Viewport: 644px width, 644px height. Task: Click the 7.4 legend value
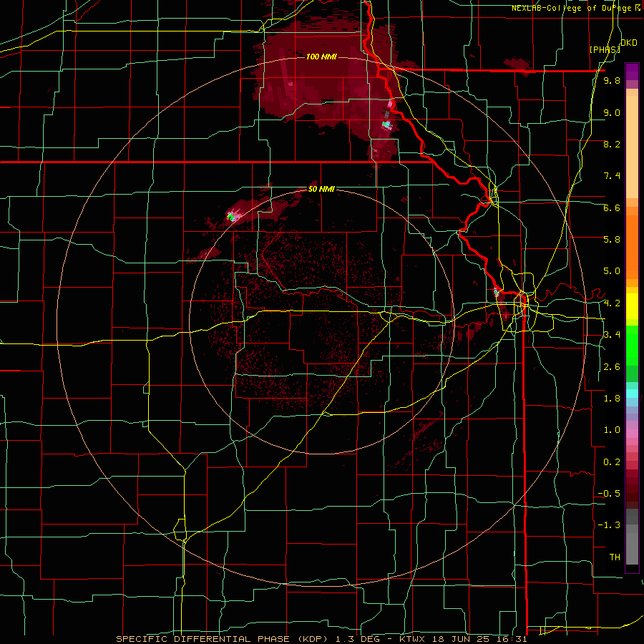coord(612,176)
